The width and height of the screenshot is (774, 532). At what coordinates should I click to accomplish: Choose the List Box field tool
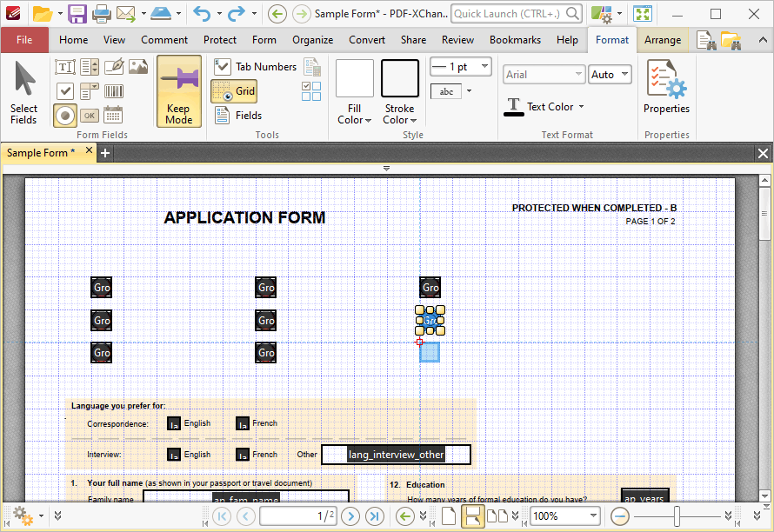coord(90,67)
